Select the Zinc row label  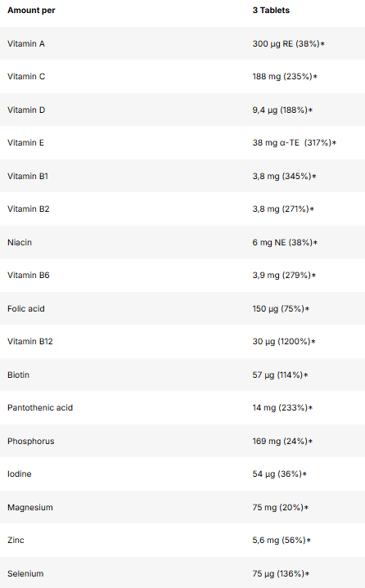pyautogui.click(x=16, y=541)
